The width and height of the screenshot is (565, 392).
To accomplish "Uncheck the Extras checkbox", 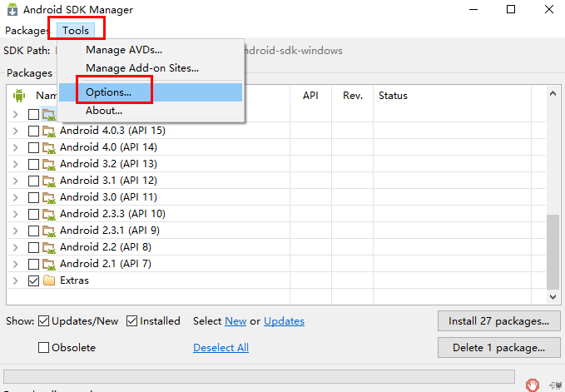I will click(x=33, y=280).
